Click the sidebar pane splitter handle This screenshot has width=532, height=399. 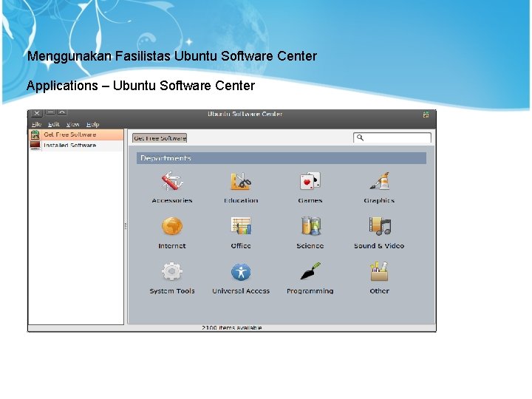click(x=126, y=226)
